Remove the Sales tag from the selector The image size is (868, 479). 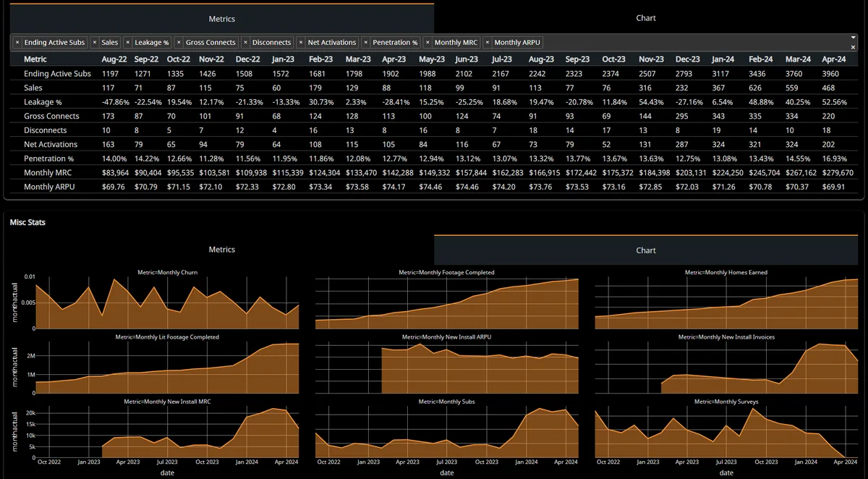pos(95,43)
